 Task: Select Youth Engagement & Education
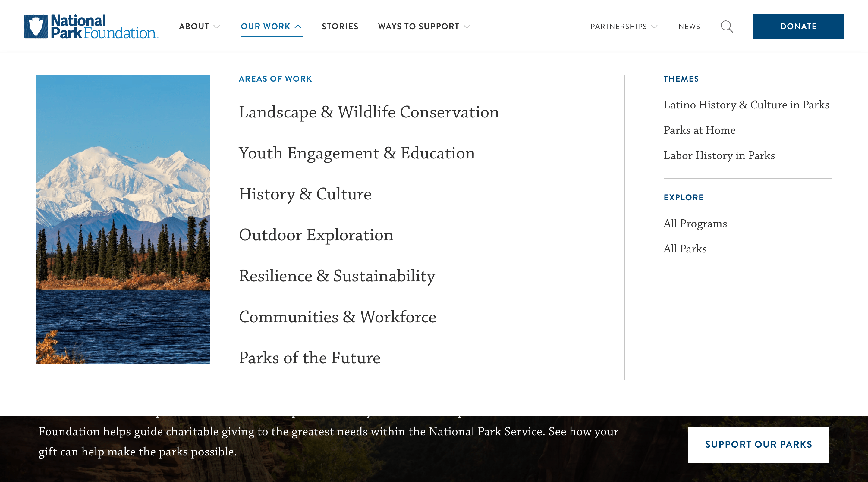(x=357, y=153)
